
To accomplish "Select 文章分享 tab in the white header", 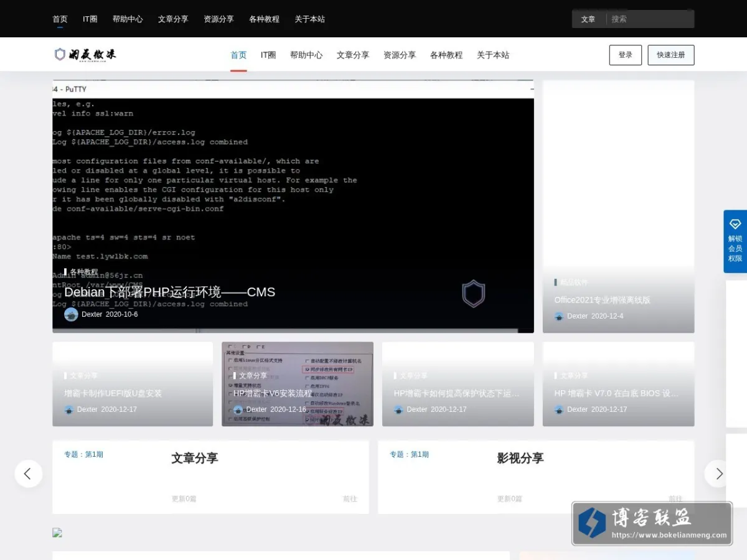I will point(353,55).
